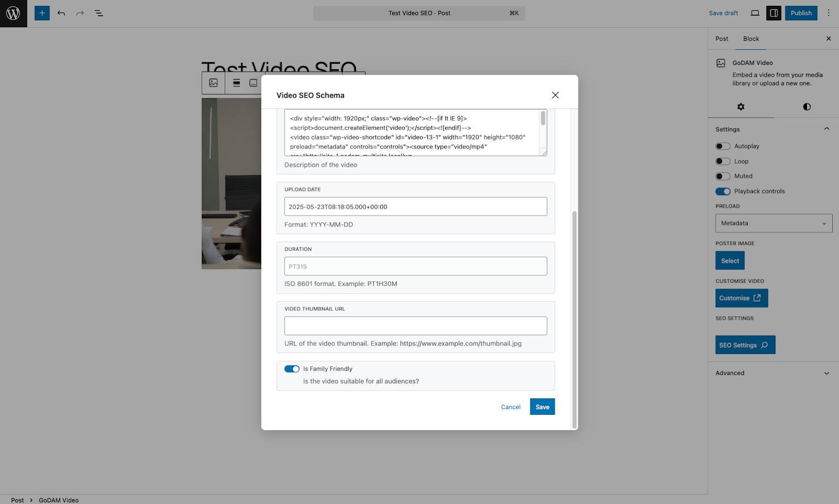The image size is (839, 504).
Task: Collapse the Settings section chevron
Action: click(826, 128)
